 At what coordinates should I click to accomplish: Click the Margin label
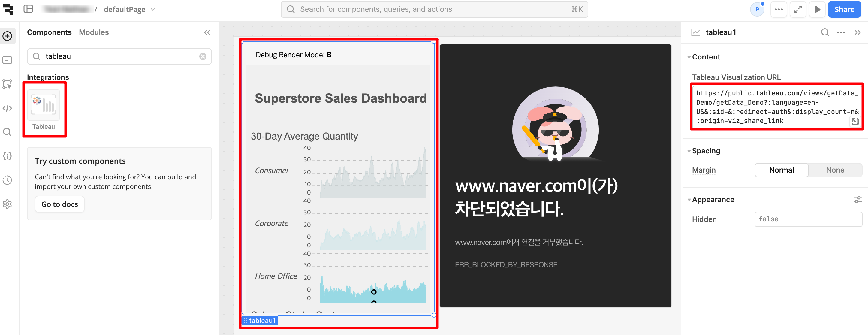(704, 170)
